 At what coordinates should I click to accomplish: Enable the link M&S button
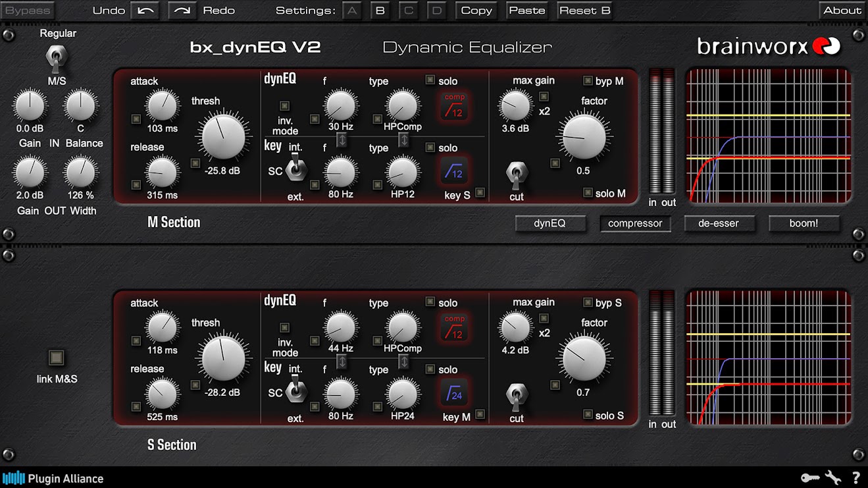coord(57,358)
